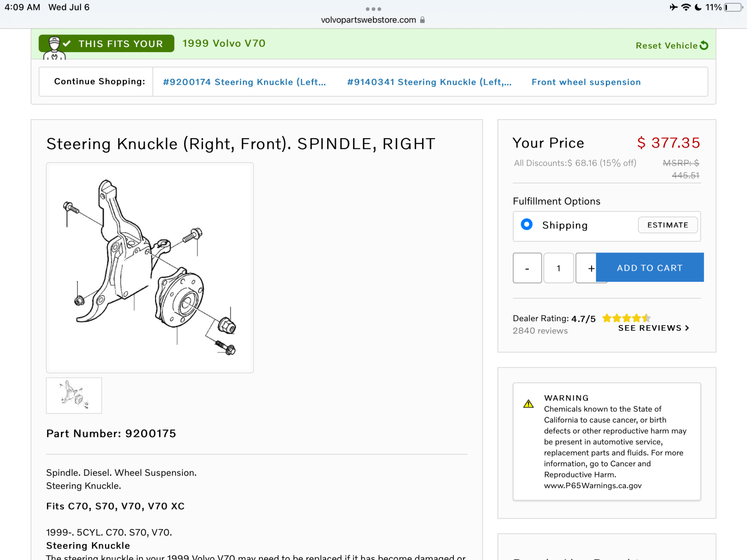Screen dimensions: 747x560
Task: Click the yellow star rating icons
Action: [x=626, y=318]
